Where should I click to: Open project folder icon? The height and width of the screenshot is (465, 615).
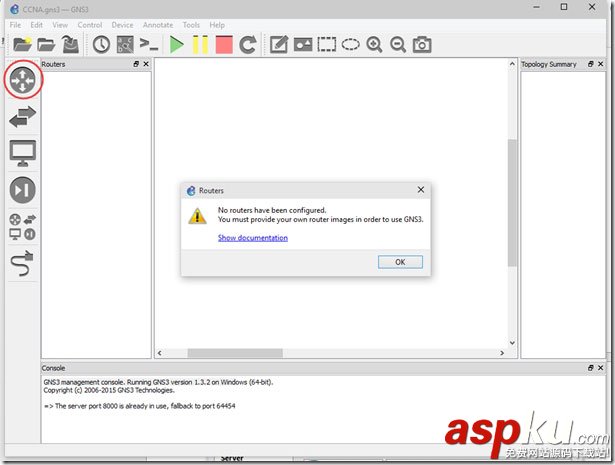[x=46, y=45]
